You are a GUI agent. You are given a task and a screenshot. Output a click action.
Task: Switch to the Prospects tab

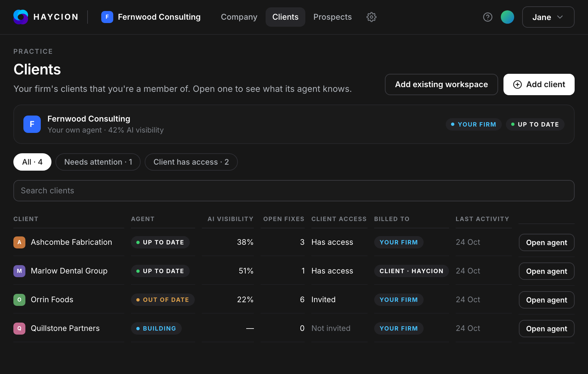(x=332, y=17)
